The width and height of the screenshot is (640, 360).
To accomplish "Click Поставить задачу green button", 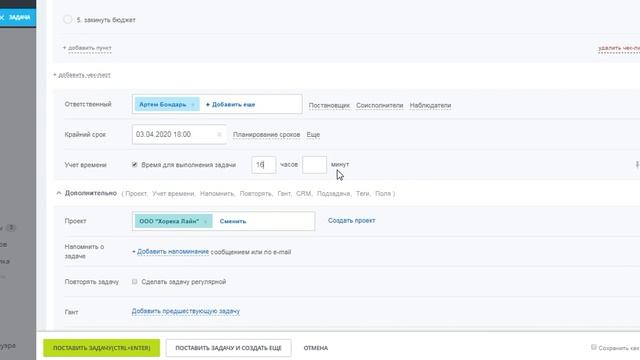I will (102, 348).
